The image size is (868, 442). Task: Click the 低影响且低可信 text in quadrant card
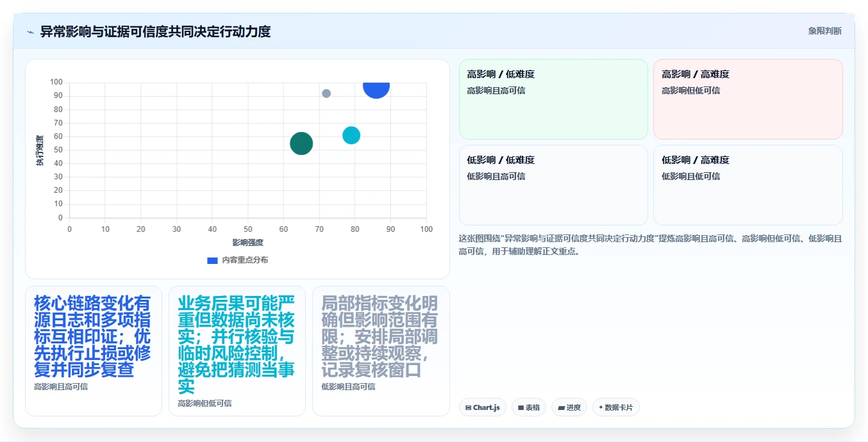[691, 176]
